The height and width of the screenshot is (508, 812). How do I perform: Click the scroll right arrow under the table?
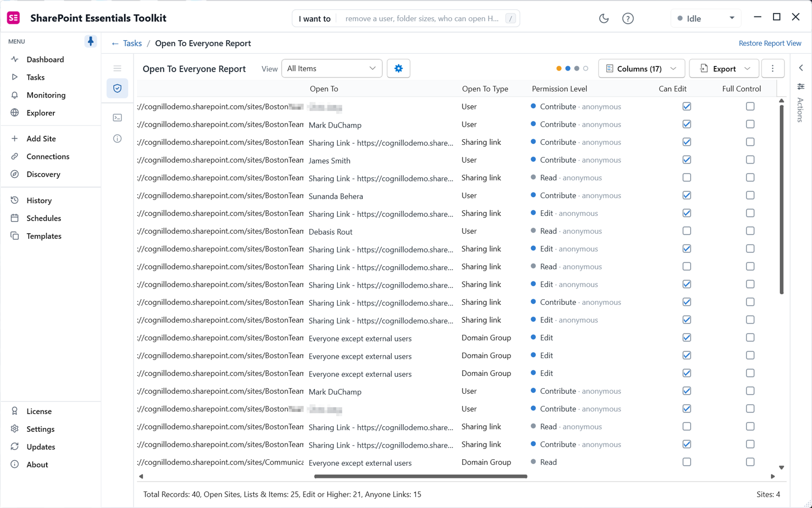tap(773, 477)
